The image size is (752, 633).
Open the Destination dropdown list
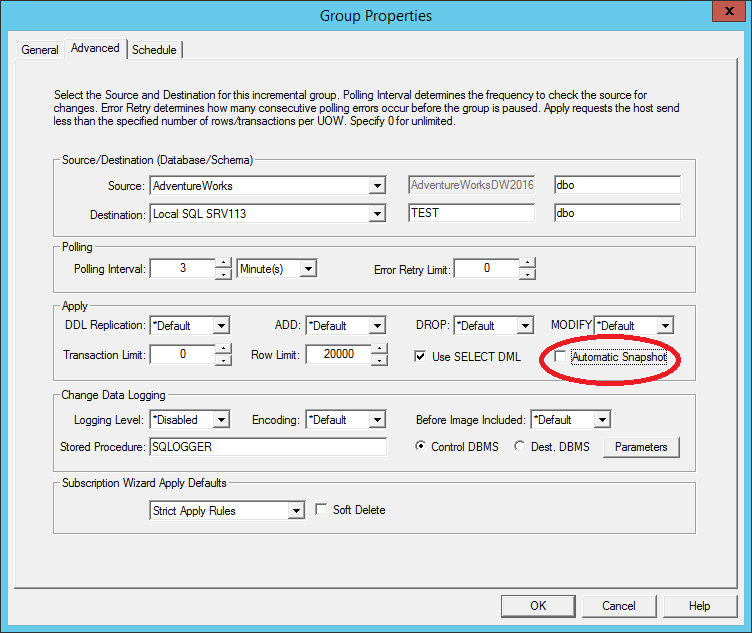click(377, 214)
